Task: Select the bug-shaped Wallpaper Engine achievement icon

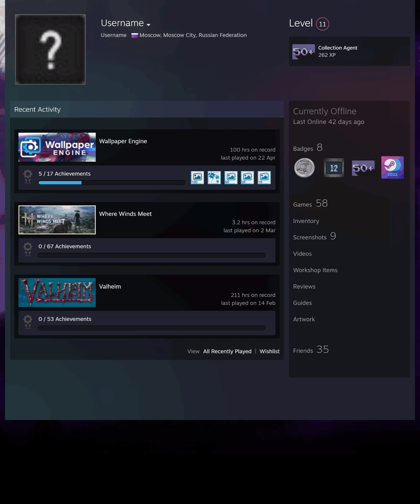Action: (214, 178)
